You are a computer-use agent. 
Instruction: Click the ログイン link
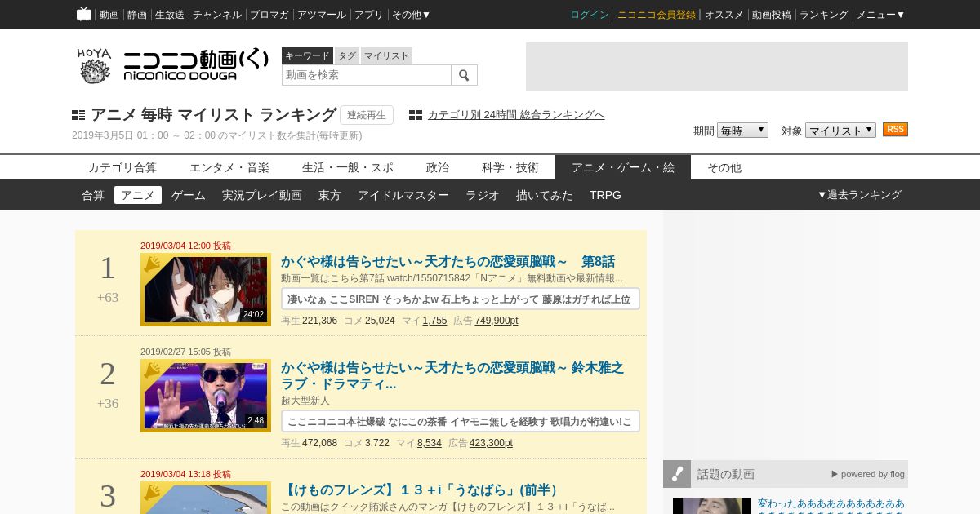590,15
